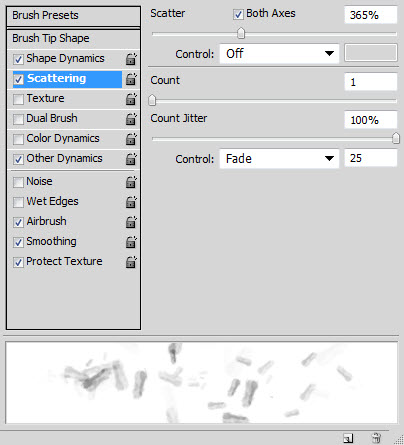The height and width of the screenshot is (445, 404).
Task: Click the lock icon next to Shape Dynamics
Action: [131, 59]
